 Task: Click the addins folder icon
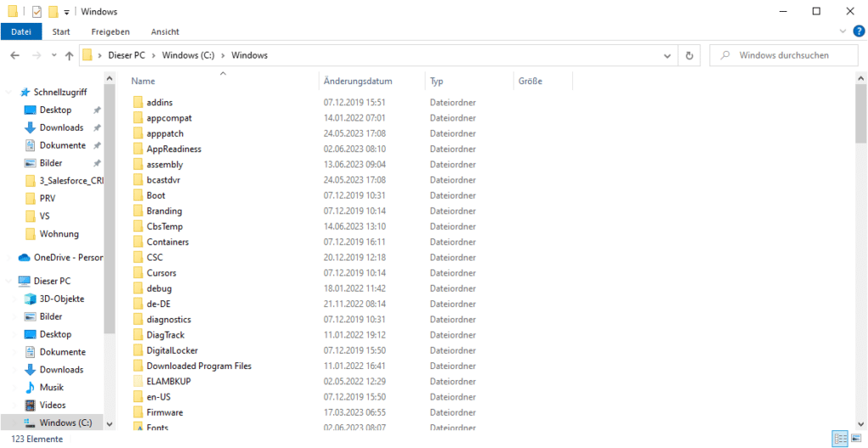point(138,102)
